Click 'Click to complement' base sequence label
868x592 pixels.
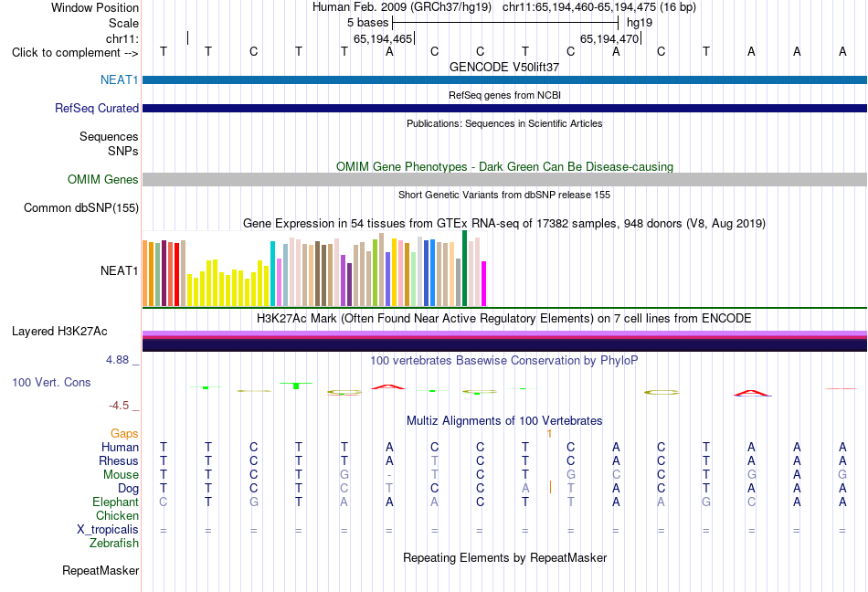[x=75, y=53]
